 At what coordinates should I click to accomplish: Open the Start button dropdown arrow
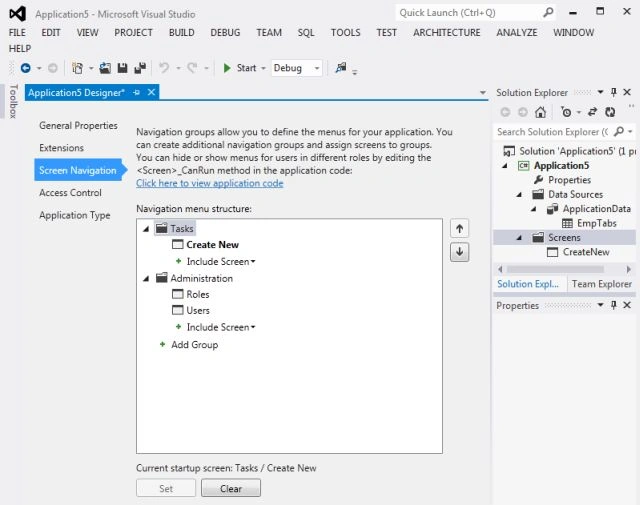263,68
